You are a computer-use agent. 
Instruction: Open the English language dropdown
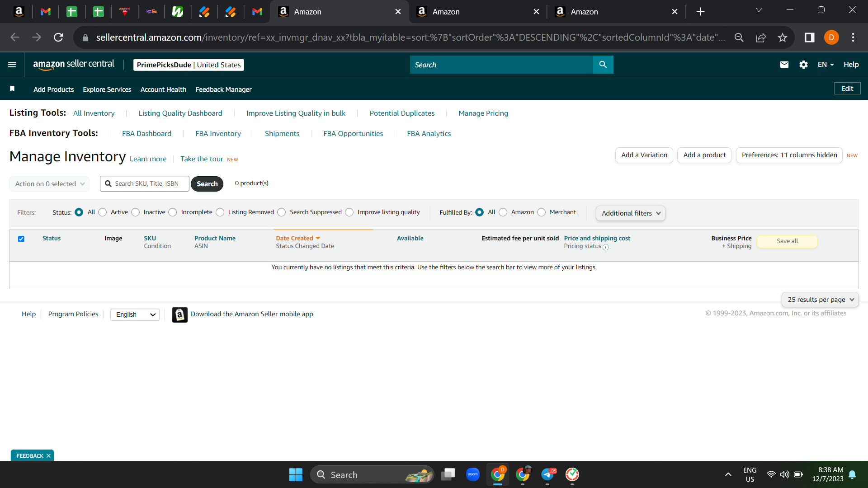[x=135, y=314]
